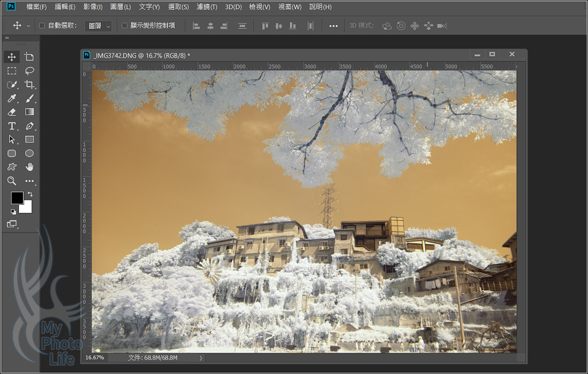
Task: Pick the Brush tool
Action: (x=29, y=98)
